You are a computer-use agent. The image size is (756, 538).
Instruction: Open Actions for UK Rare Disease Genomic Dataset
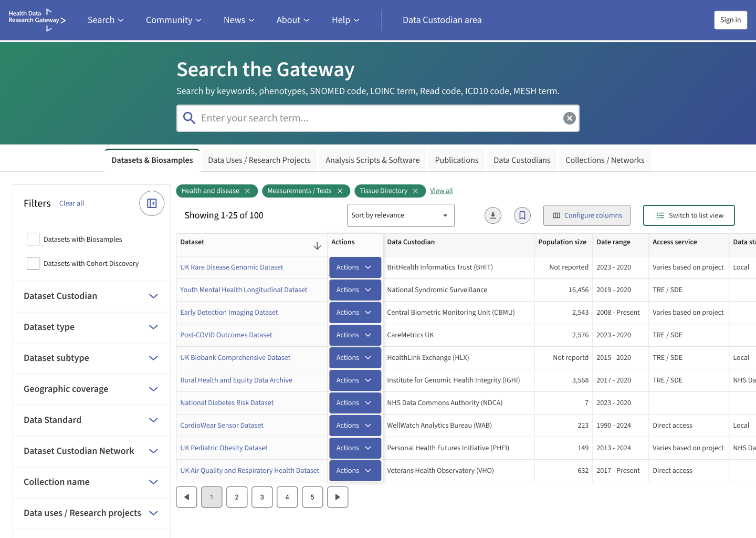click(355, 267)
